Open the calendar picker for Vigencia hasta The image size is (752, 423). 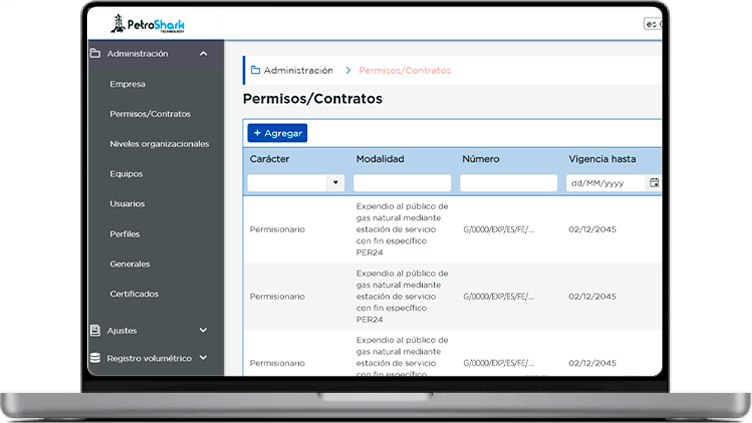pyautogui.click(x=654, y=183)
